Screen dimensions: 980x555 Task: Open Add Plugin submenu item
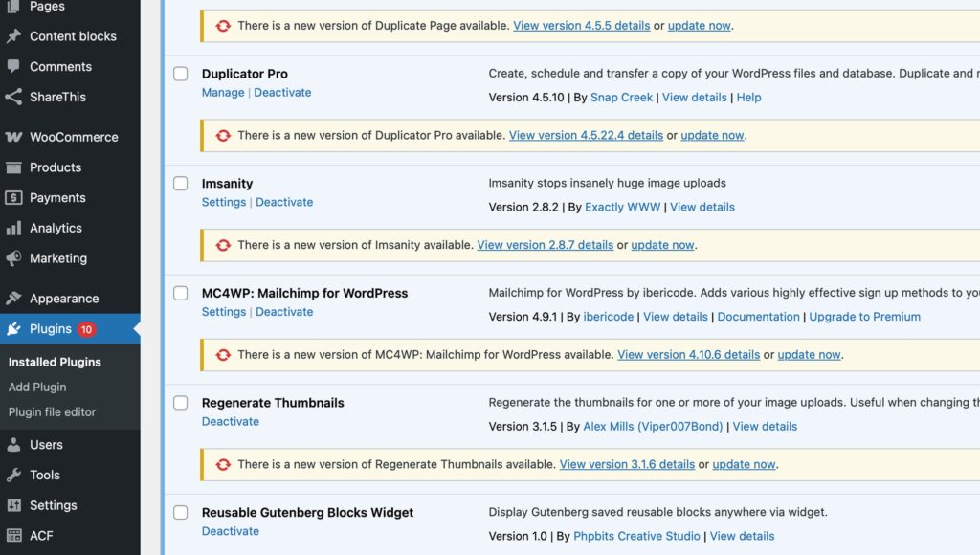(37, 387)
